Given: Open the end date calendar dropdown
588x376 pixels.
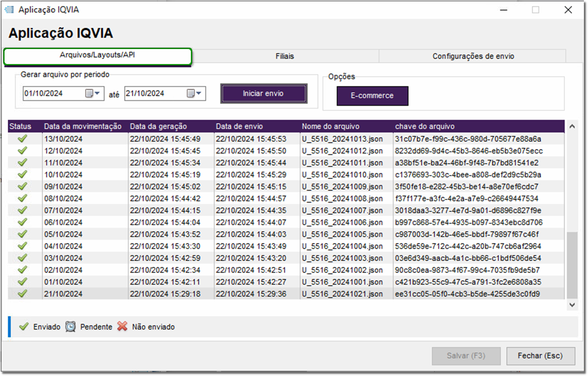Looking at the screenshot, I should (x=194, y=94).
